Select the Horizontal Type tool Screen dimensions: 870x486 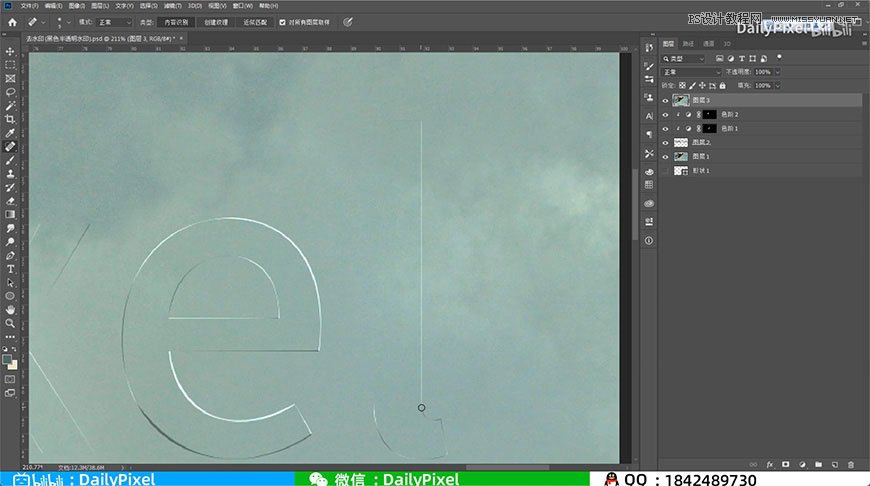pos(10,269)
